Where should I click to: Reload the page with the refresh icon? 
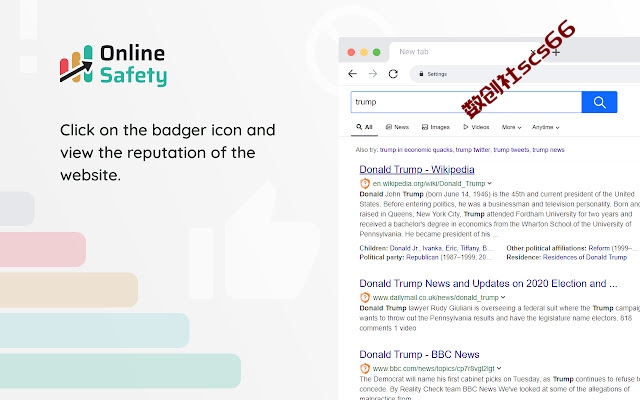393,73
